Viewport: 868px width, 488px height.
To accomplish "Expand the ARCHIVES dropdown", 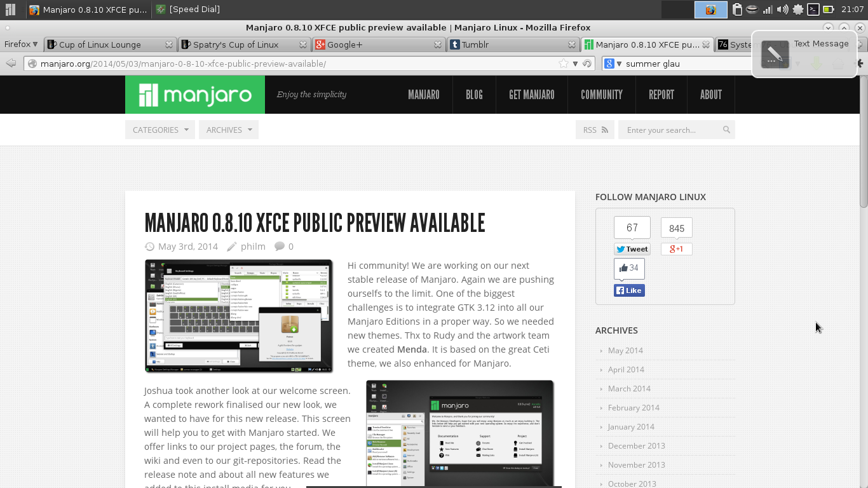I will [229, 130].
